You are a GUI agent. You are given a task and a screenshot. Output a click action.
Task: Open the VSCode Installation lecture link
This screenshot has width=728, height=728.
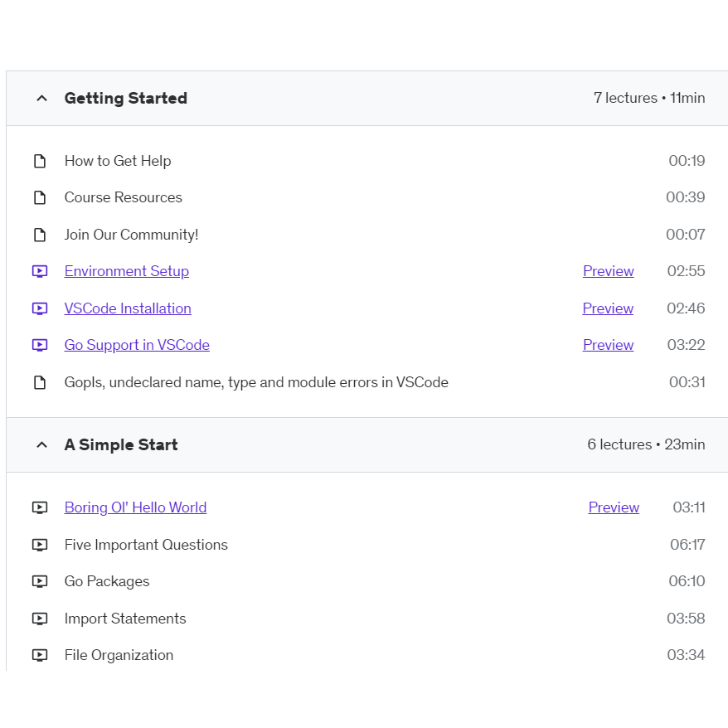pos(128,308)
